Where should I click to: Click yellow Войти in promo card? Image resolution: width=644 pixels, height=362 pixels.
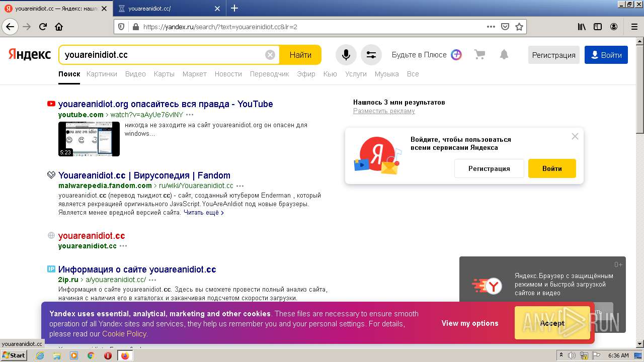pos(552,168)
